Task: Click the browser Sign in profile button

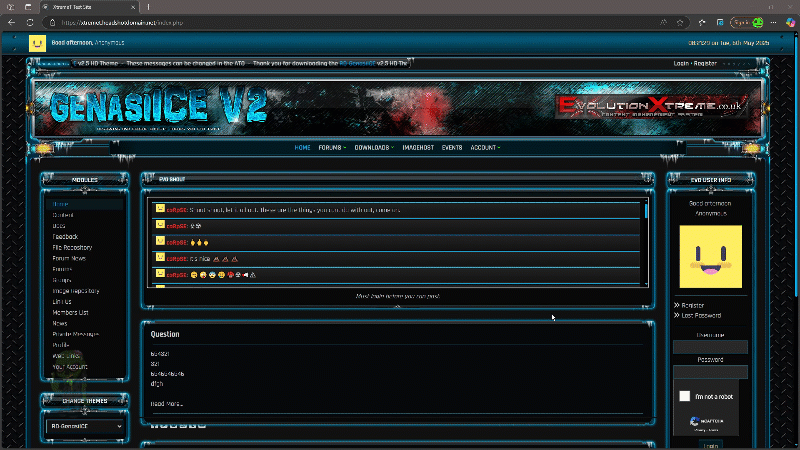Action: pos(747,22)
